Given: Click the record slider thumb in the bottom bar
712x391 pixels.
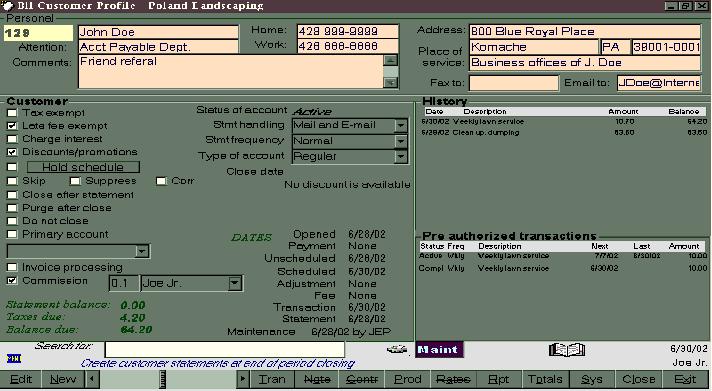Looking at the screenshot, I should click(163, 379).
